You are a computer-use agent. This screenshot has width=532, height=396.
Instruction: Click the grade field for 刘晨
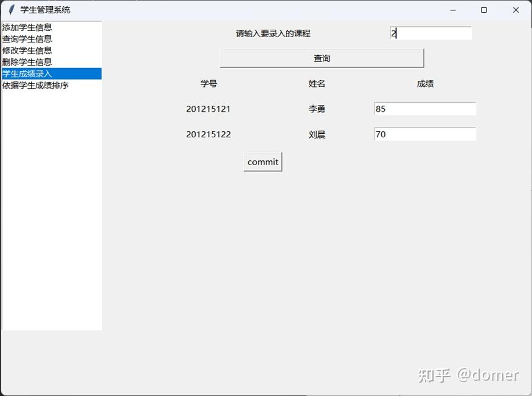(425, 134)
